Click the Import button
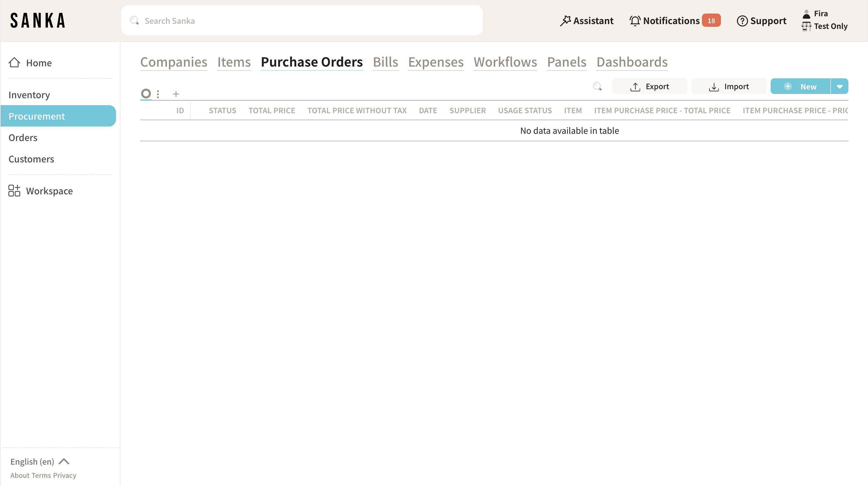This screenshot has width=868, height=486. pos(728,86)
